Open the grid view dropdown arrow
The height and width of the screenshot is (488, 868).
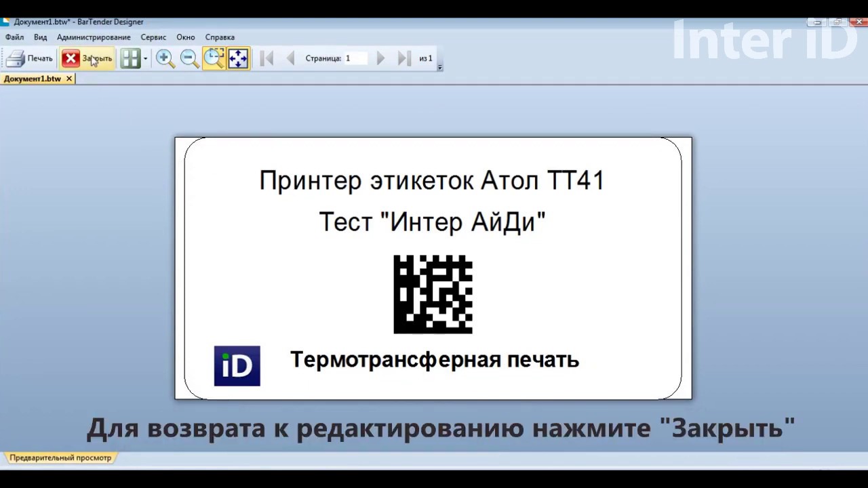(145, 58)
